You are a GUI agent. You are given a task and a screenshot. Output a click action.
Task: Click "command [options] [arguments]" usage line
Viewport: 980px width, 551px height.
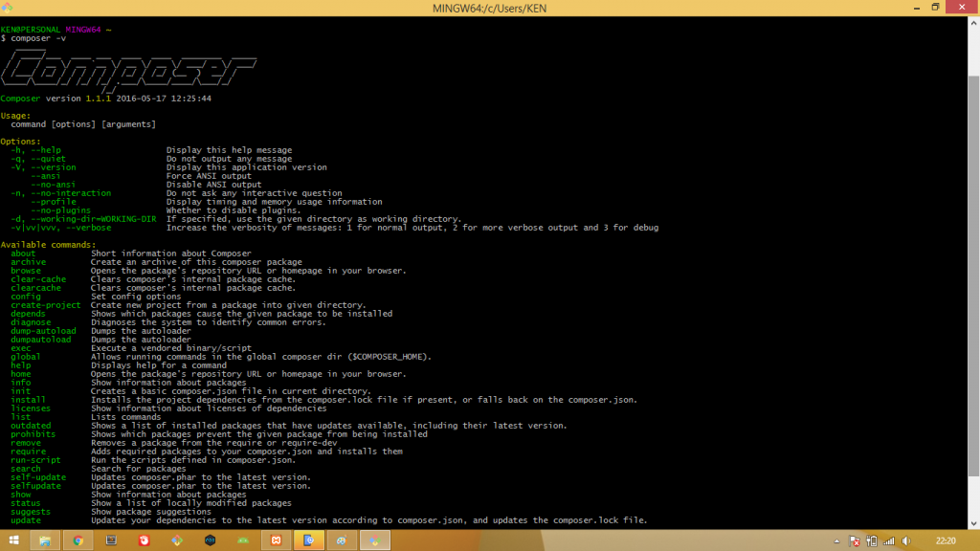(83, 124)
